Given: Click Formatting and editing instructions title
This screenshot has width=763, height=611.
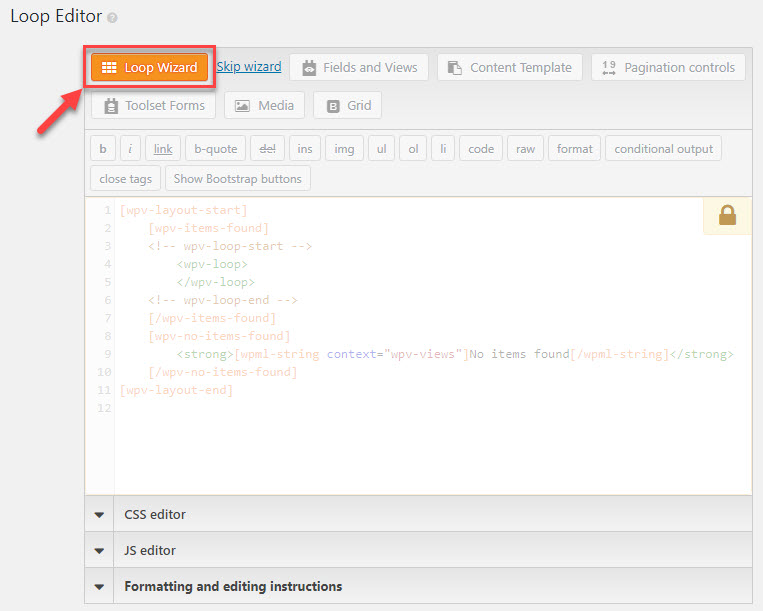Looking at the screenshot, I should tap(233, 586).
